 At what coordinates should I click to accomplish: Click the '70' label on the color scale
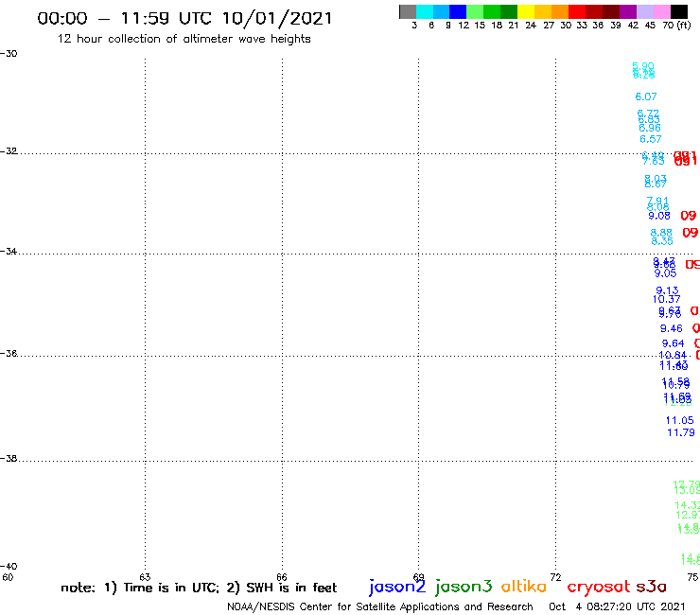[x=668, y=25]
